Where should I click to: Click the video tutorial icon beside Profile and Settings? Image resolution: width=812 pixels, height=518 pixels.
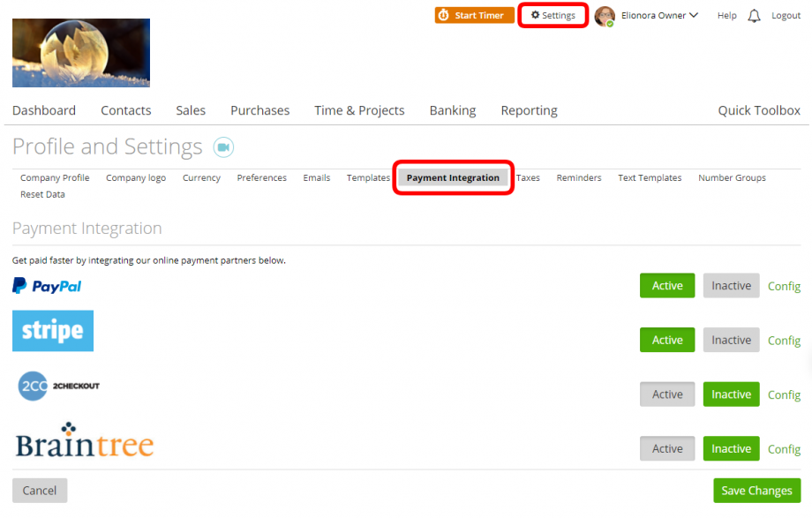coord(223,146)
